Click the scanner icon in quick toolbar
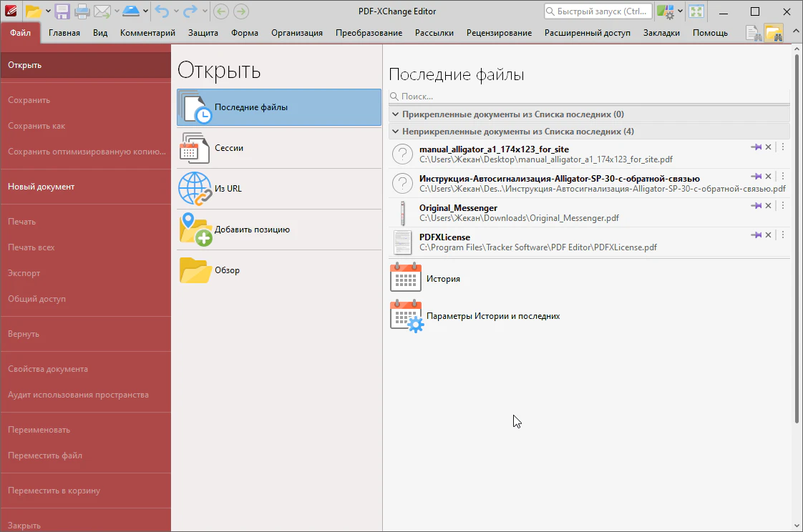Image resolution: width=803 pixels, height=532 pixels. click(131, 11)
